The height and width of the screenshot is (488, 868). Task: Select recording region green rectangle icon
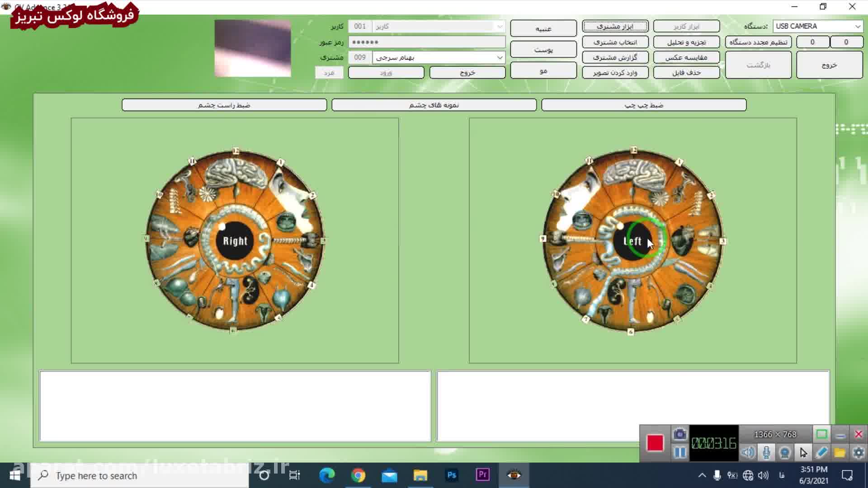click(821, 434)
